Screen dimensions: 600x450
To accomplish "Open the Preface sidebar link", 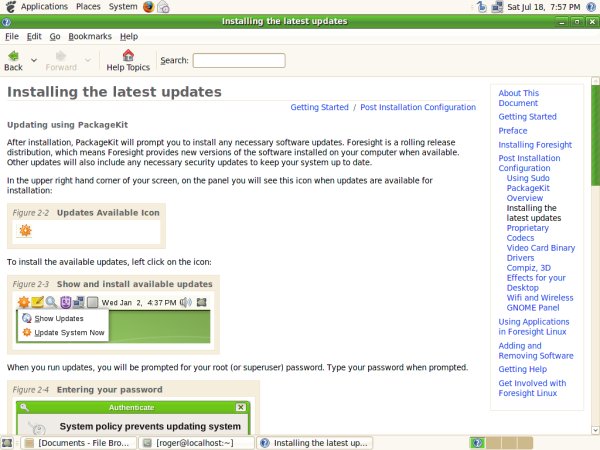I will click(513, 131).
